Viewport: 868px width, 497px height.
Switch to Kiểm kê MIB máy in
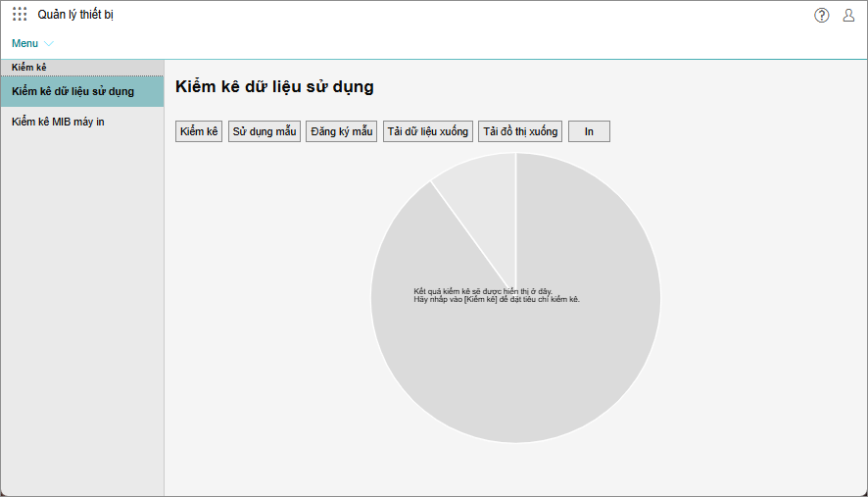click(x=58, y=122)
